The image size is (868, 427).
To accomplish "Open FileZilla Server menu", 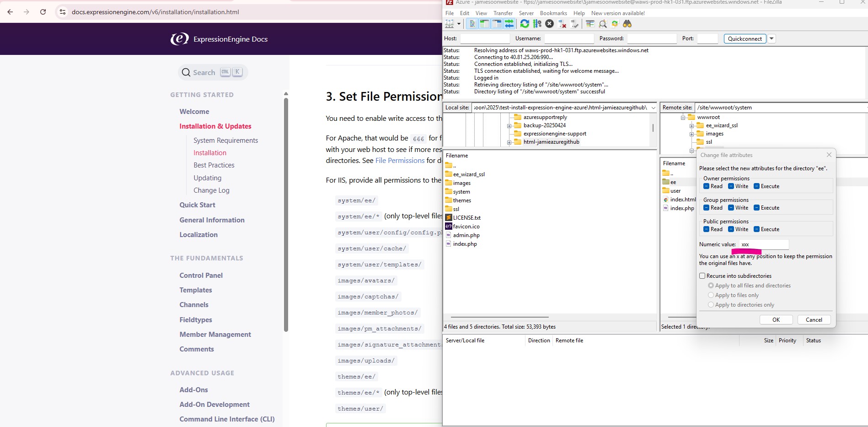I will click(526, 13).
